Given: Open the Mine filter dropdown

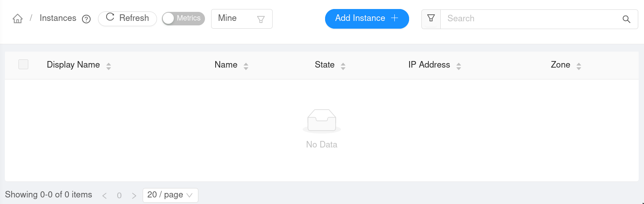Looking at the screenshot, I should [241, 19].
